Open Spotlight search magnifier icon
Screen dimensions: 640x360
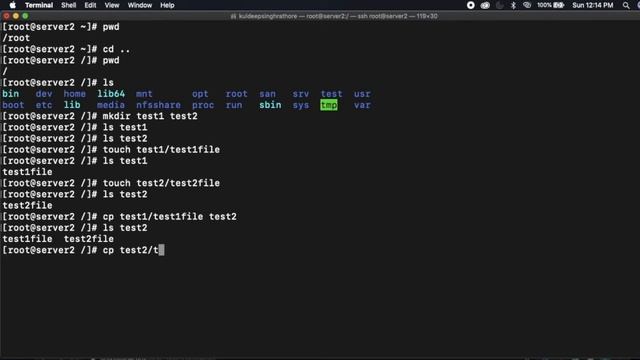pos(626,5)
